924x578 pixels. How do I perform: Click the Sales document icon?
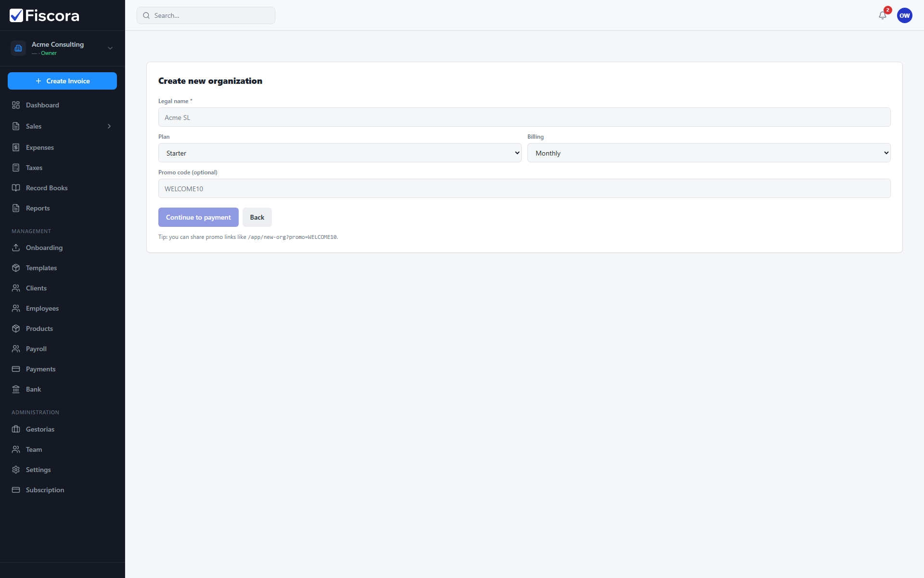tap(16, 126)
